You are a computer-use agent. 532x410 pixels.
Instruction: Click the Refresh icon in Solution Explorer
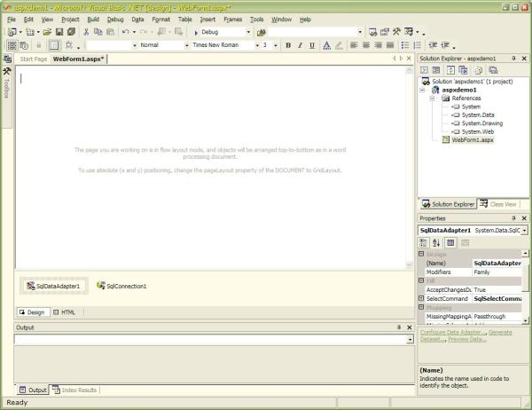[x=450, y=70]
